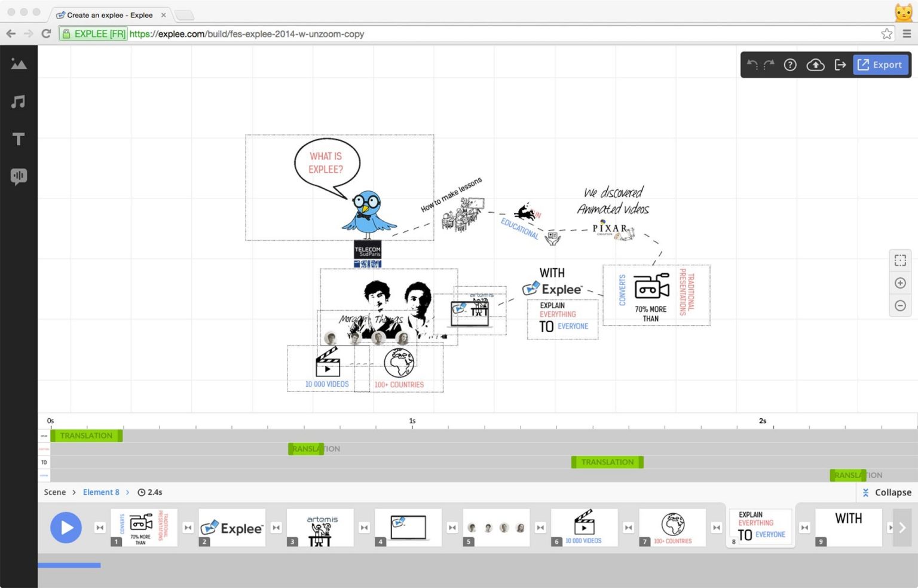Click the Export button
The width and height of the screenshot is (918, 588).
(880, 65)
